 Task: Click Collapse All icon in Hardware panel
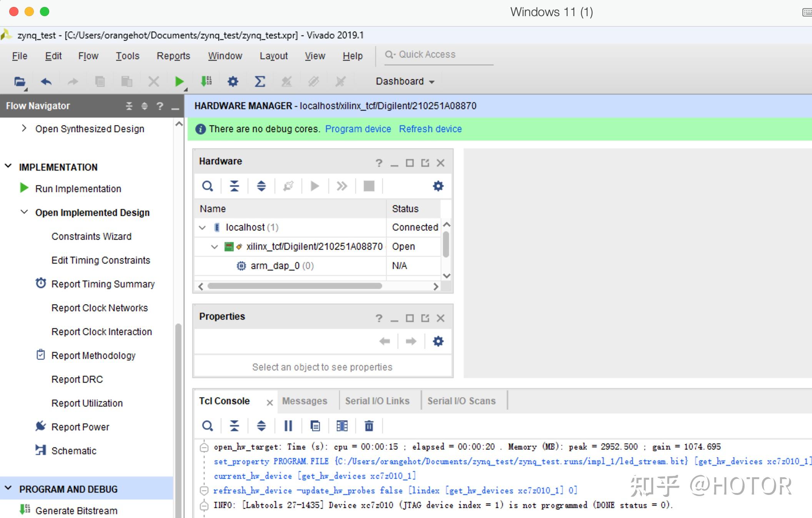[x=234, y=186]
